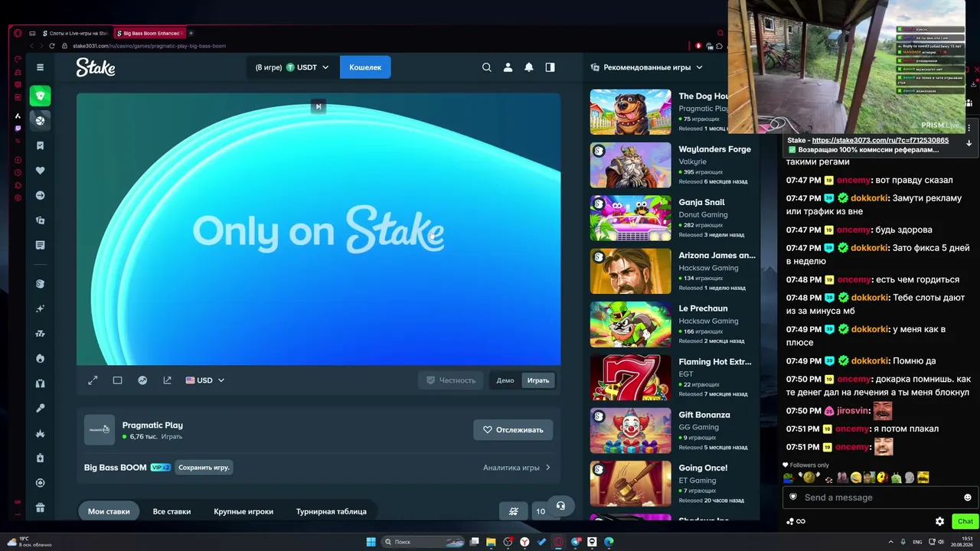
Task: Open the Ganja Snail game thumbnail
Action: point(631,218)
